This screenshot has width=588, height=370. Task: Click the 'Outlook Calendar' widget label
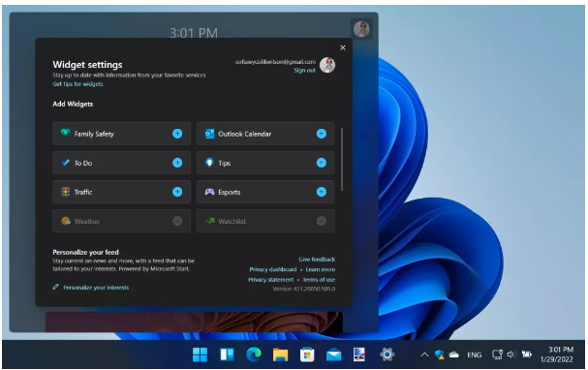tap(244, 134)
